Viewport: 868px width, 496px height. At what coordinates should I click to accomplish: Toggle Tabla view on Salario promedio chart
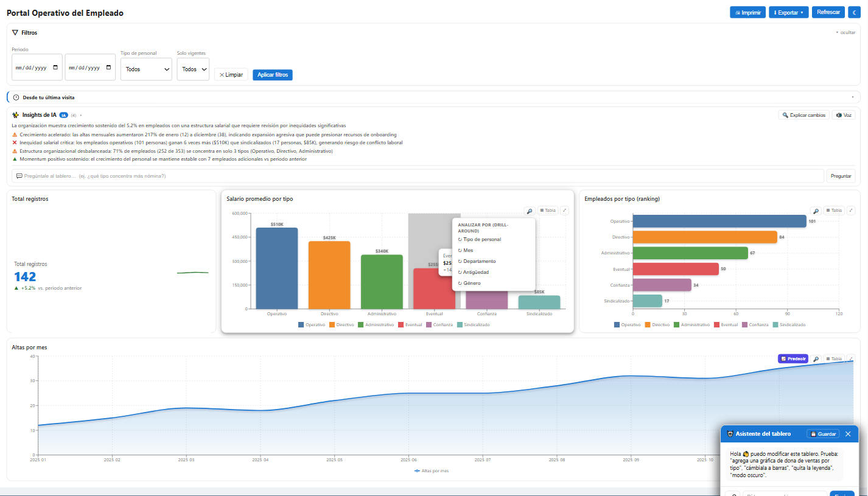point(548,211)
